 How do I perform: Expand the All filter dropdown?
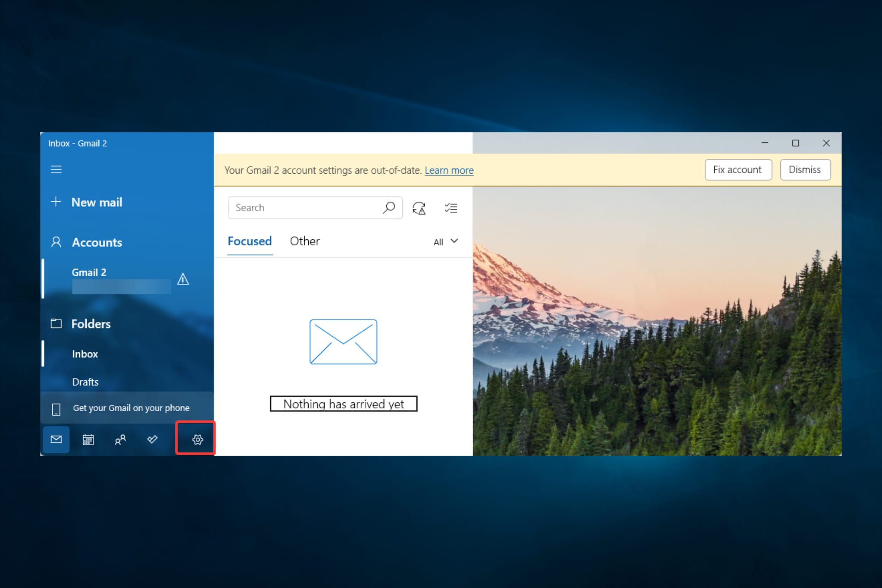(x=446, y=242)
